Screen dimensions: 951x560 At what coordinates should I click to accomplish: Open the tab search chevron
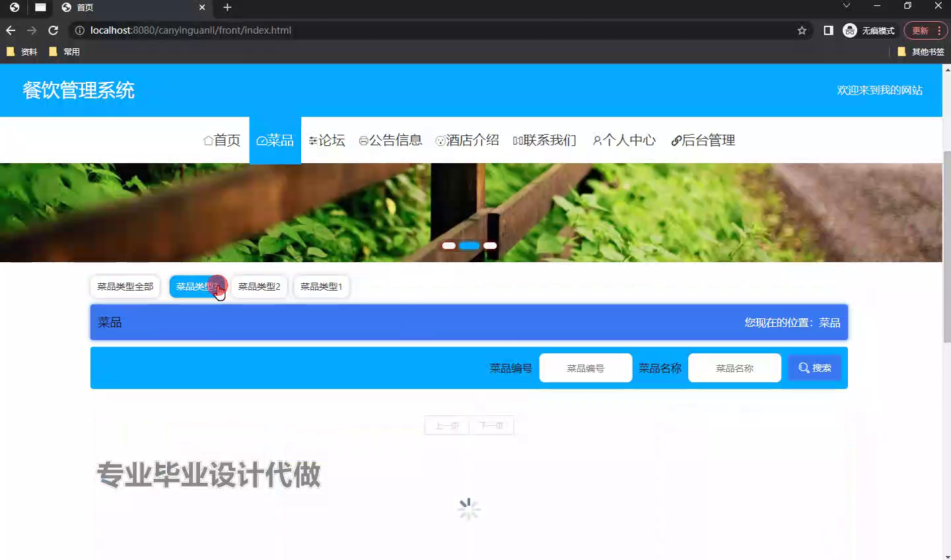point(846,6)
